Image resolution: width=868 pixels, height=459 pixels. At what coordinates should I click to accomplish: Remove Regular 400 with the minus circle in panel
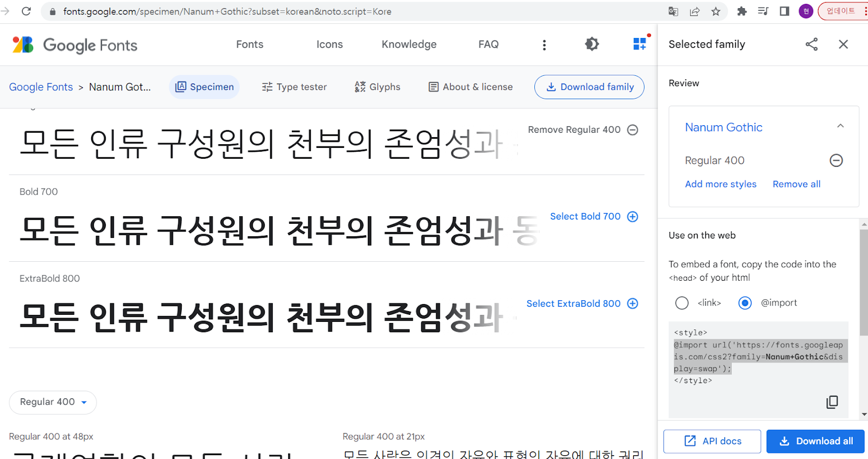(x=836, y=160)
